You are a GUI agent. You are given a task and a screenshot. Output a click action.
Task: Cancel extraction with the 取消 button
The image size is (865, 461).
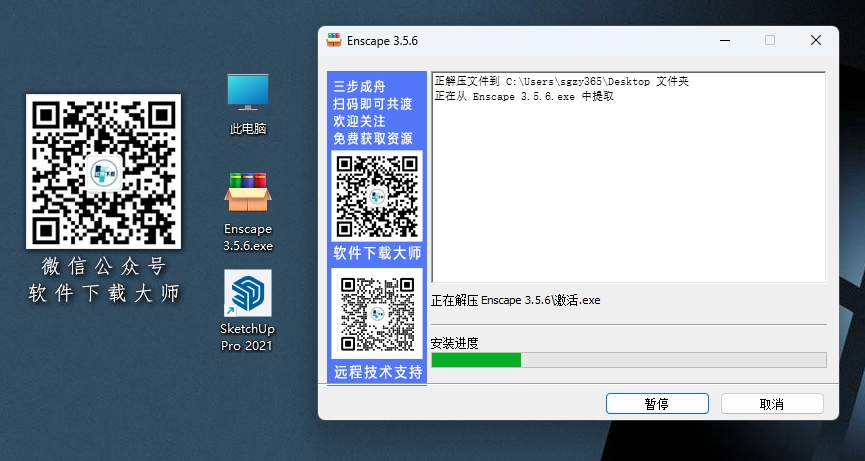[x=772, y=404]
